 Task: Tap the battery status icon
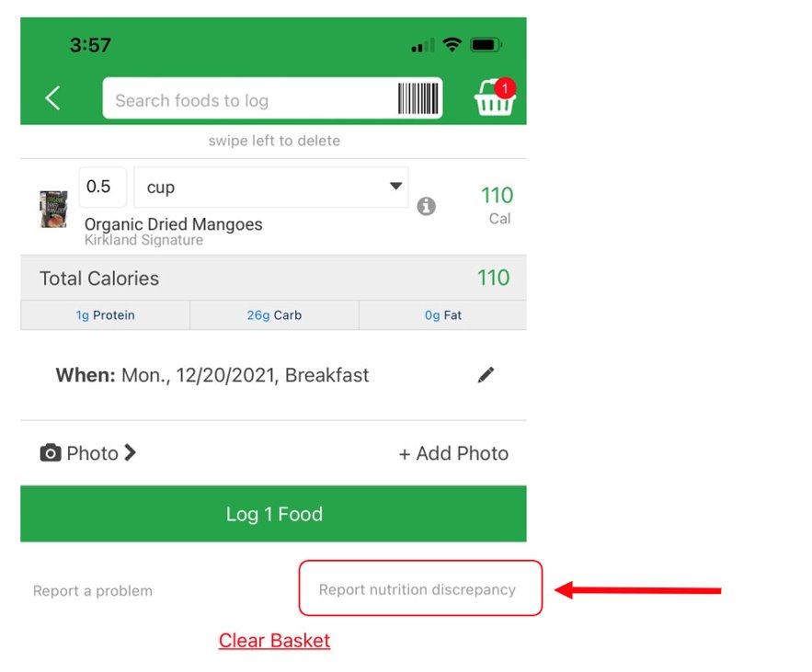[486, 45]
